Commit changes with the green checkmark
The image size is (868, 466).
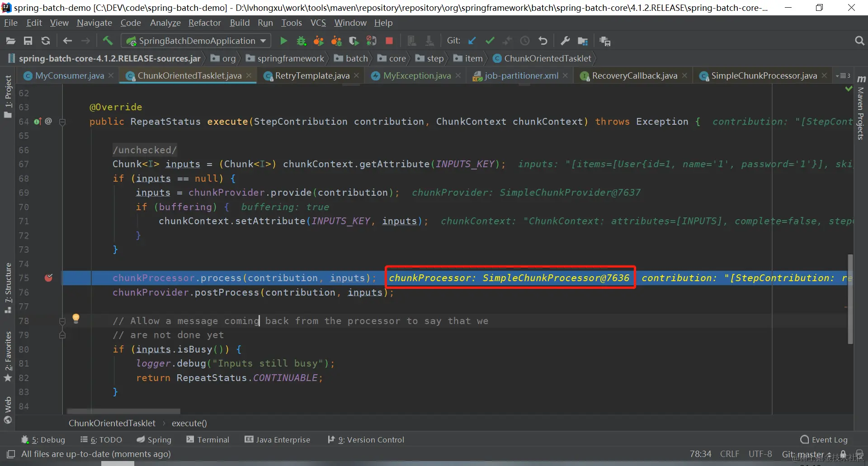point(490,41)
